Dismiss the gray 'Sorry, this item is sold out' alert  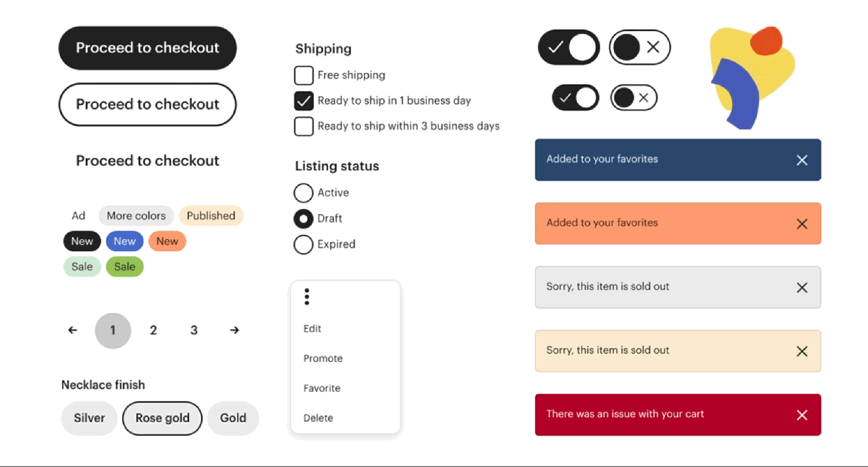[x=802, y=288]
